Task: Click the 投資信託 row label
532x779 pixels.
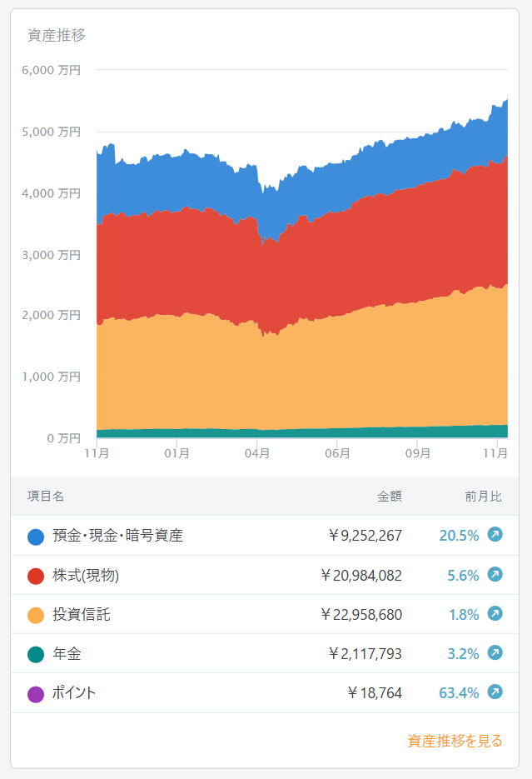Action: [82, 615]
